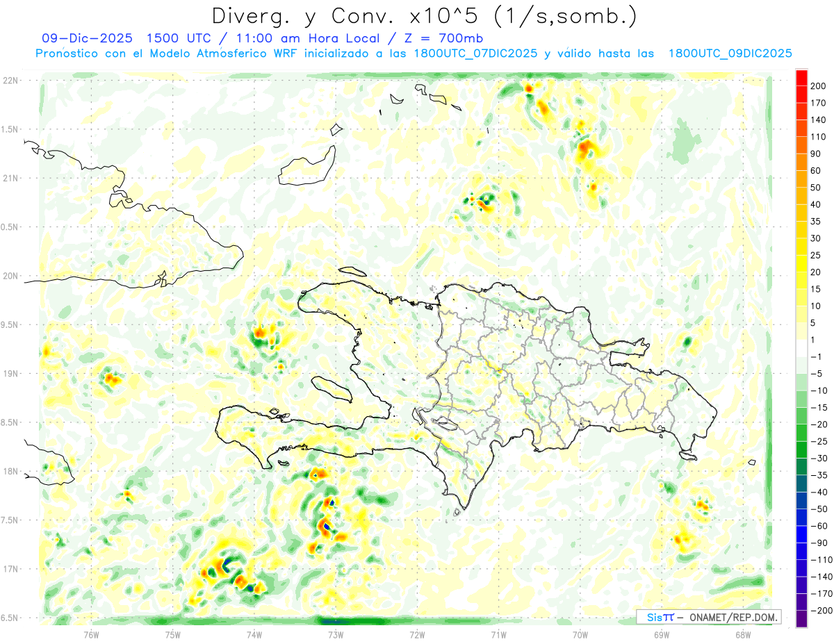
Task: Click the colorbar value -5
Action: pyautogui.click(x=817, y=374)
